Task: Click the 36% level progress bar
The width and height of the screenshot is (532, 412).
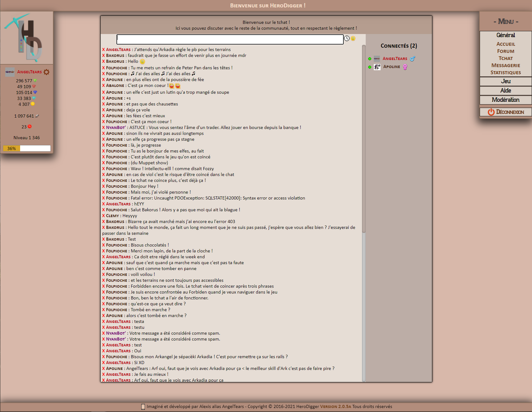Action: (x=27, y=148)
